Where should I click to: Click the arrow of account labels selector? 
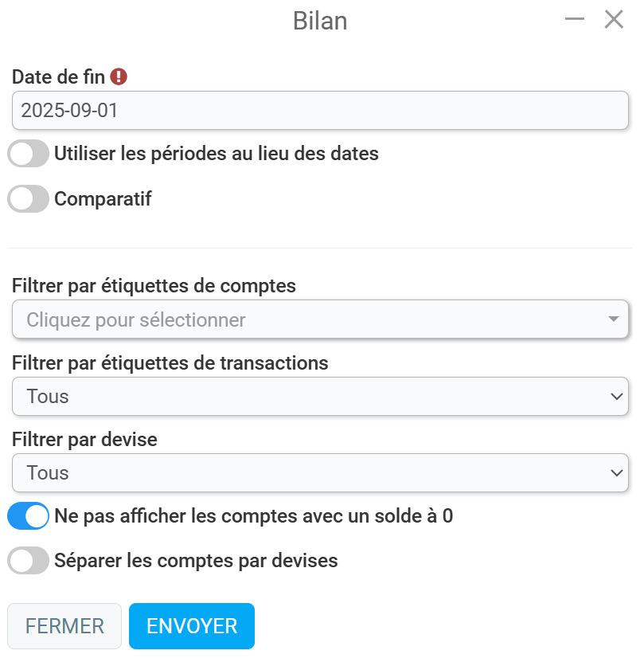(x=614, y=319)
